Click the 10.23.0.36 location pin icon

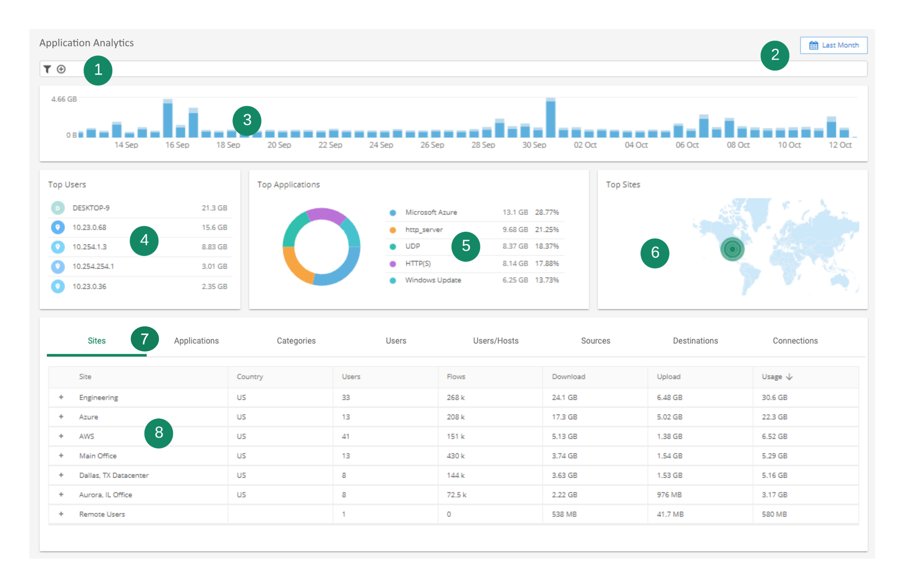pyautogui.click(x=58, y=286)
